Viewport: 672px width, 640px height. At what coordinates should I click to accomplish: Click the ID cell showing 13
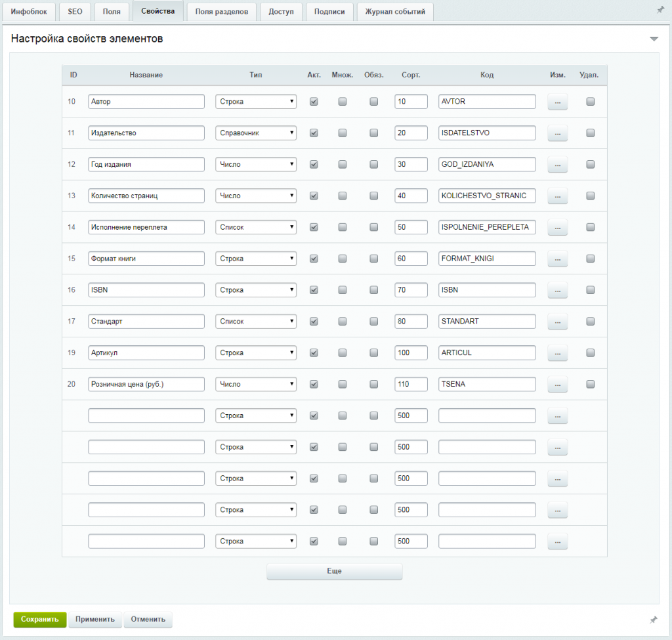coord(71,196)
